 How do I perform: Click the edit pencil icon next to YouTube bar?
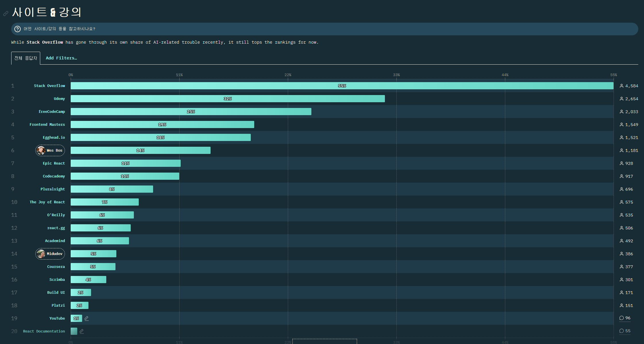click(x=87, y=318)
